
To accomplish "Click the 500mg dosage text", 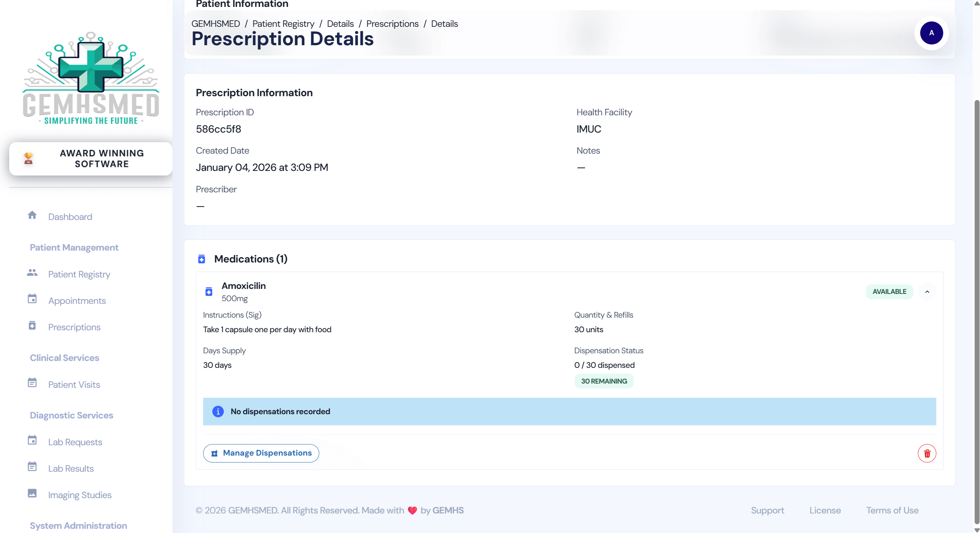I will click(235, 298).
